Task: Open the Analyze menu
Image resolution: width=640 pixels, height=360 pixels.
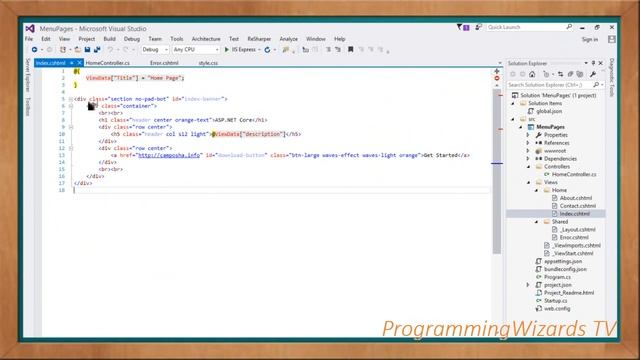Action: 289,39
